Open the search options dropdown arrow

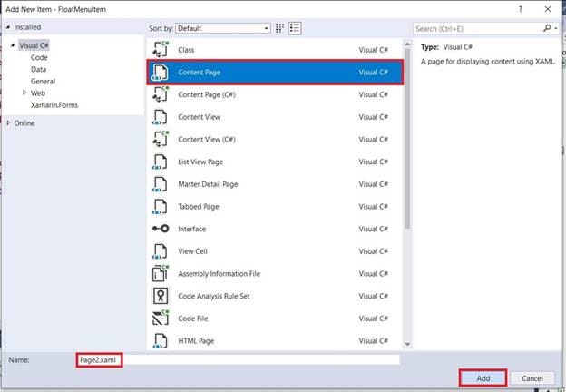[x=556, y=28]
